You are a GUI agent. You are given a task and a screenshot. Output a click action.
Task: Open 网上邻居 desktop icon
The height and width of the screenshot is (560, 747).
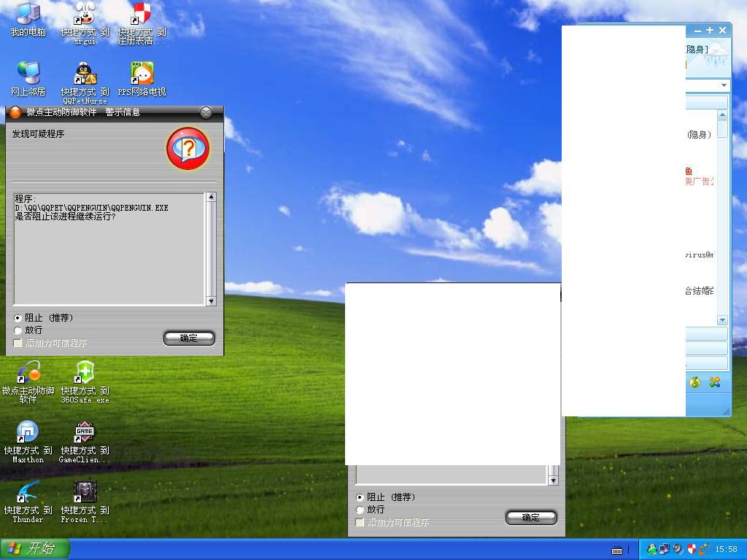point(28,79)
